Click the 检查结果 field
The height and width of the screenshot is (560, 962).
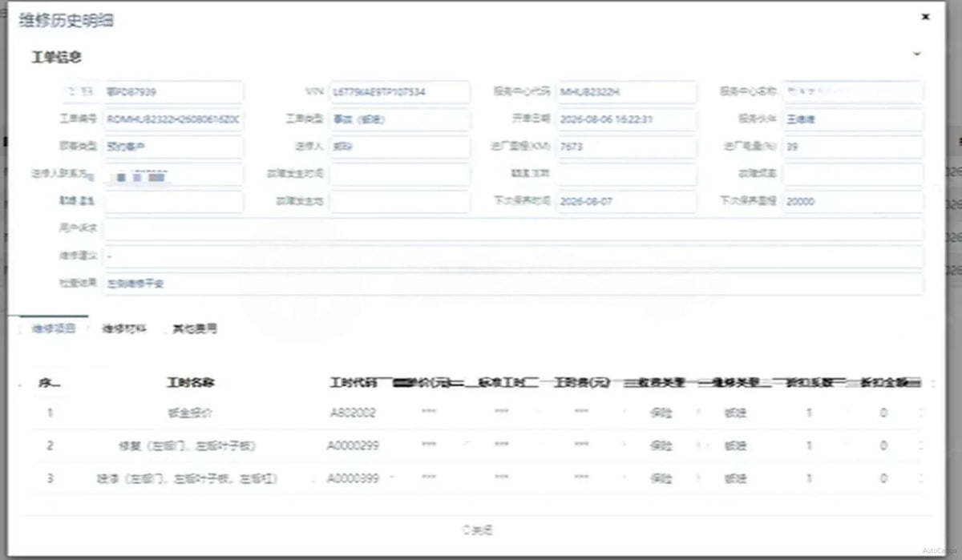pos(513,284)
